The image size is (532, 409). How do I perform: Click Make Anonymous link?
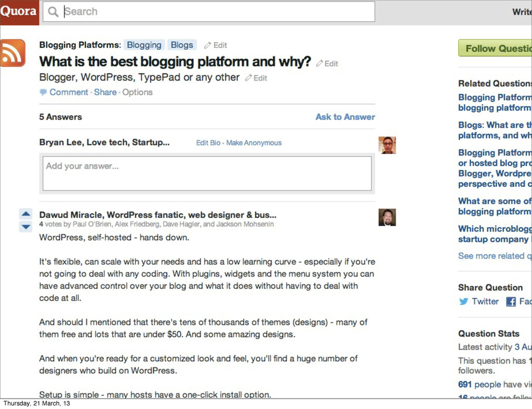click(254, 143)
